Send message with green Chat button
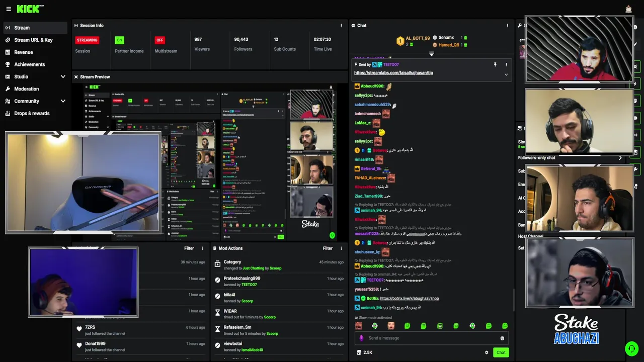 click(x=501, y=352)
